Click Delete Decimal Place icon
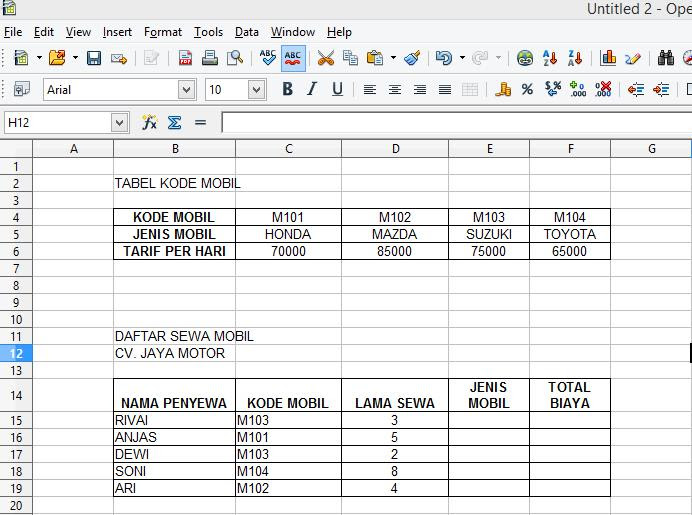This screenshot has height=515, width=692. pyautogui.click(x=603, y=89)
